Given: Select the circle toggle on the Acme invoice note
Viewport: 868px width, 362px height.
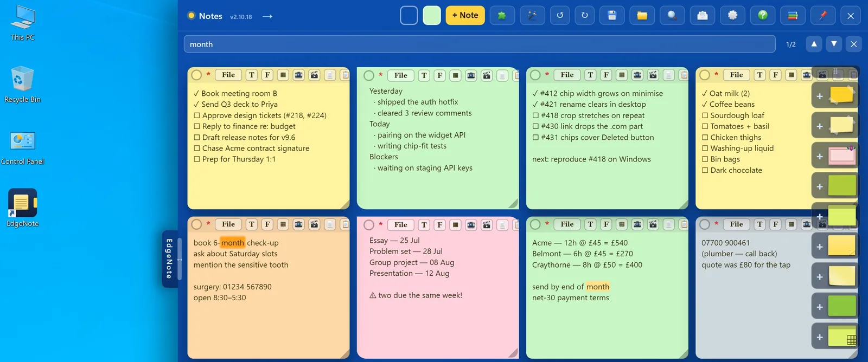Looking at the screenshot, I should pos(535,224).
